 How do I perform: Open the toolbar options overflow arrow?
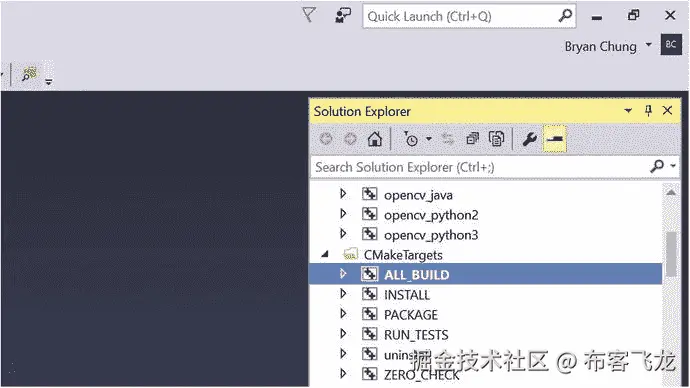point(48,81)
